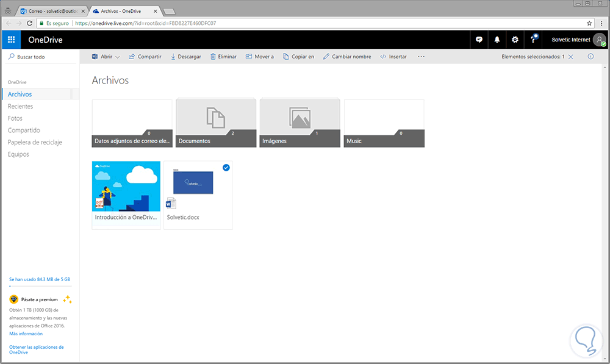This screenshot has height=364, width=610.
Task: Click Mover a command
Action: pyautogui.click(x=259, y=56)
